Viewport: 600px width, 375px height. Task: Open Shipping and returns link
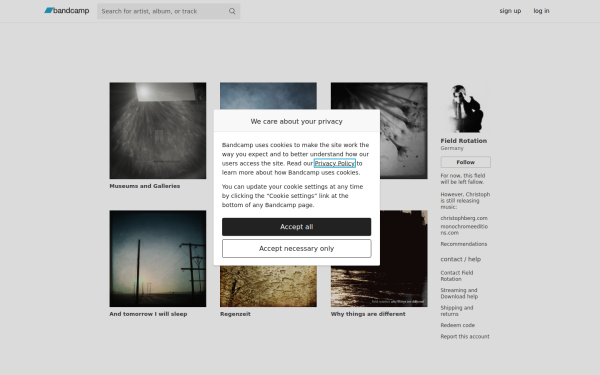click(x=457, y=311)
